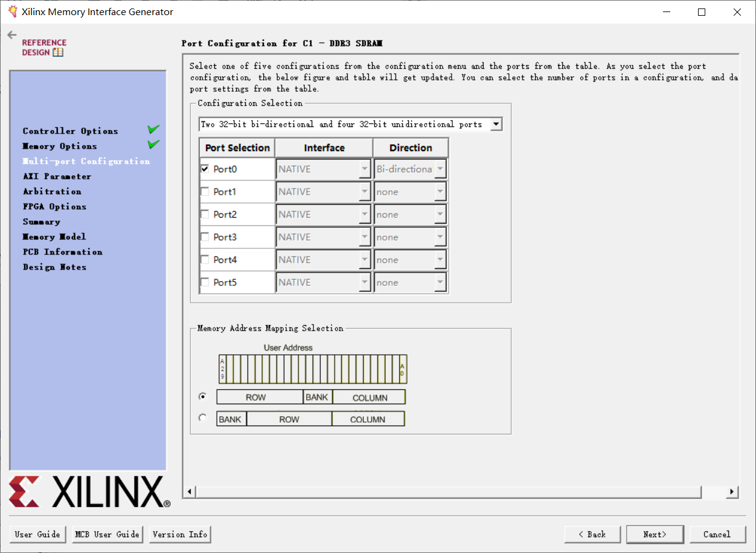
Task: Click the Port Selection column header
Action: [x=237, y=148]
